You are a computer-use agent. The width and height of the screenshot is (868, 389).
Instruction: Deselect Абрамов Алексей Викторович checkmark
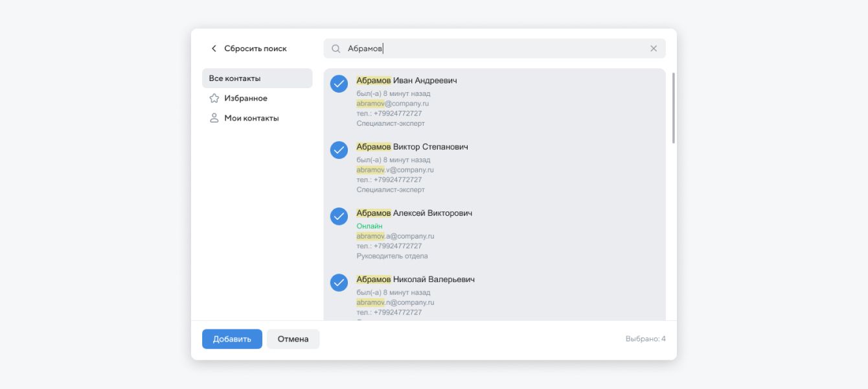point(339,216)
